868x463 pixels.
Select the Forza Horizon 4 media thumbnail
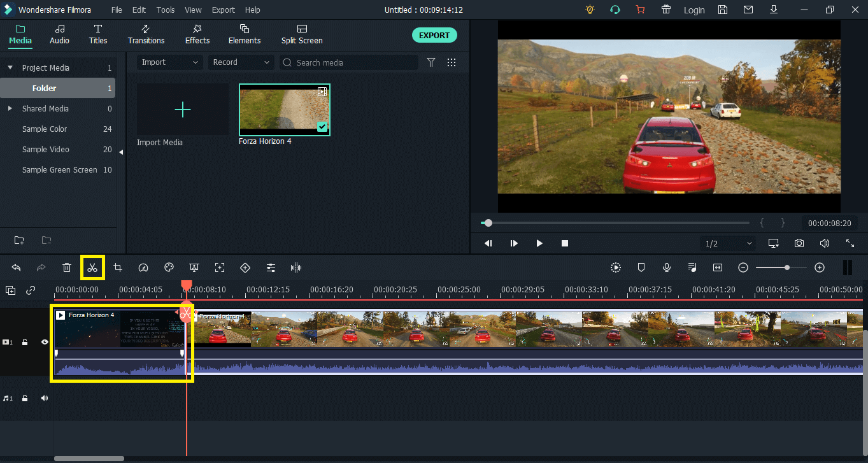[x=285, y=110]
